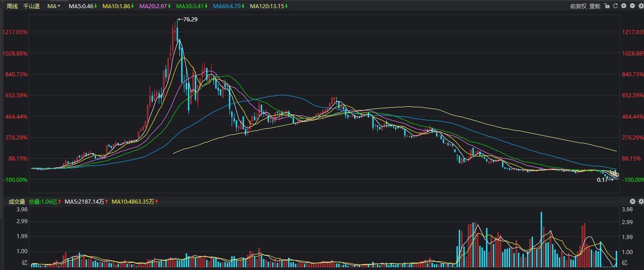Viewport: 644px width, 270px height.
Task: Select the 周线 period label
Action: pos(12,6)
